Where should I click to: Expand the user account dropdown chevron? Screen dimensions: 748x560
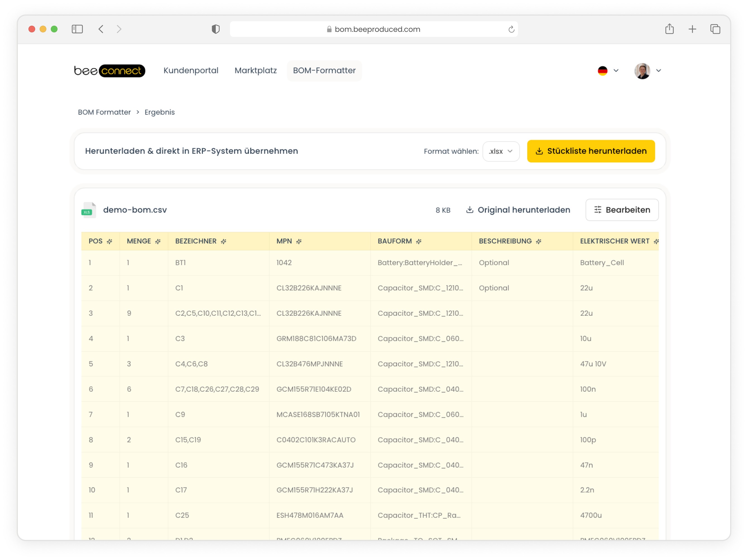(x=658, y=71)
